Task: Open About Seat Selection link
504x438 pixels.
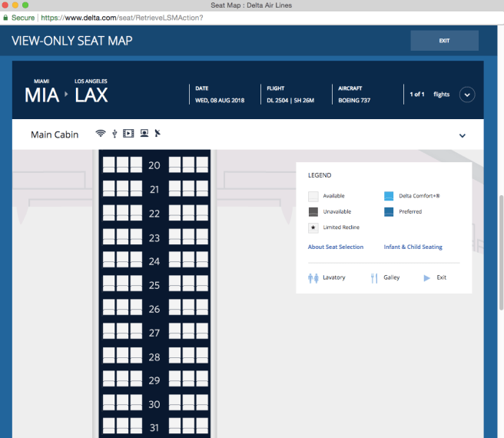Action: [x=335, y=247]
